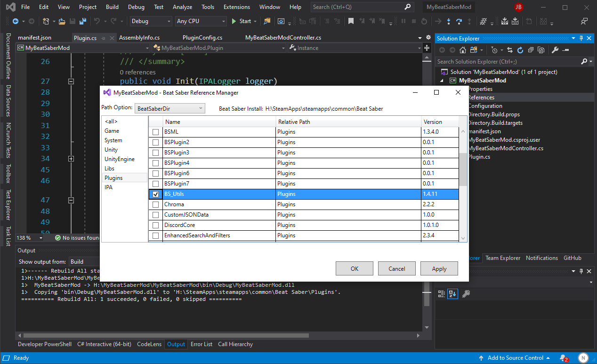Viewport: 597px width, 364px height.
Task: Click the Step Into debug icon
Action: tap(448, 21)
